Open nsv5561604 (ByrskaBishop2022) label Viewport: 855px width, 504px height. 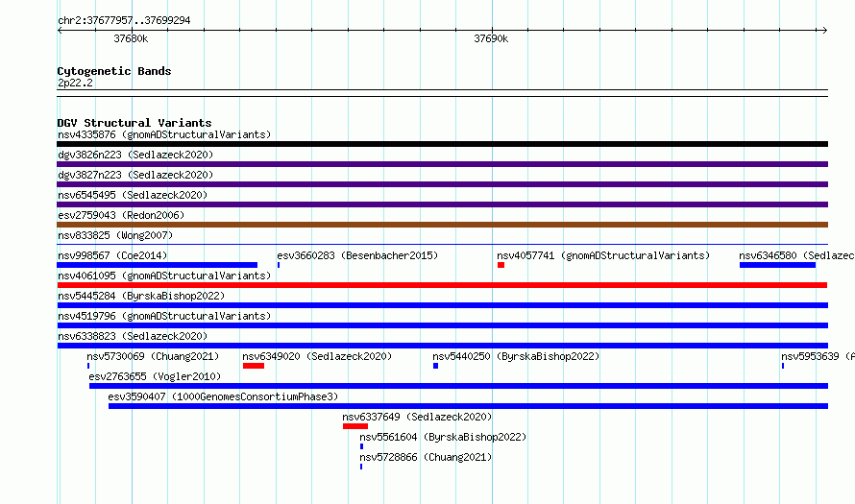point(443,437)
